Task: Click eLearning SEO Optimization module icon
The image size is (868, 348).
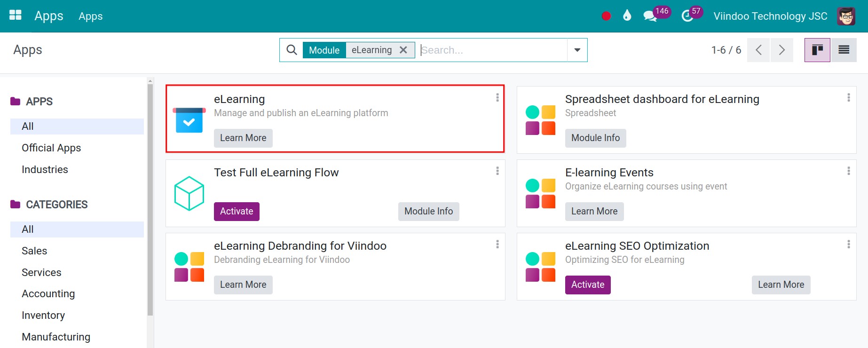Action: point(540,267)
